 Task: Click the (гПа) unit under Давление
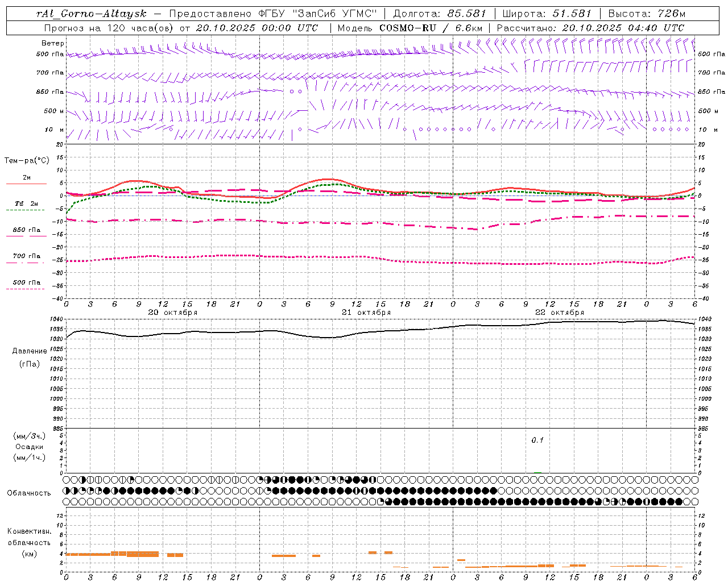pyautogui.click(x=30, y=364)
